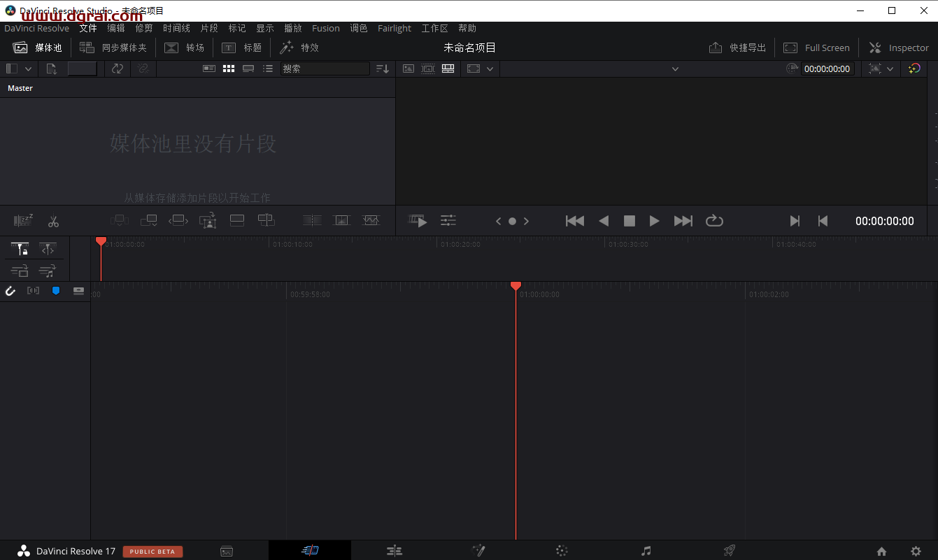Image resolution: width=938 pixels, height=560 pixels.
Task: Open the 特效 Effects panel
Action: pos(299,48)
